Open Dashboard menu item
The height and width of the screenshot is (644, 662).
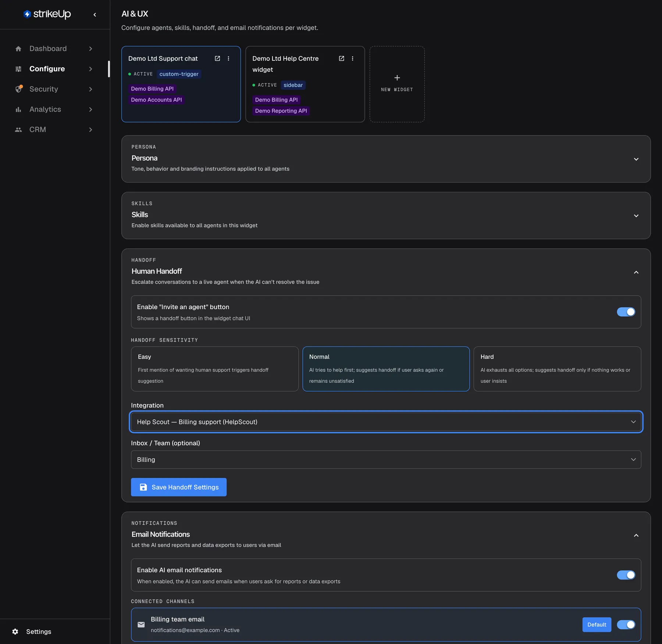pyautogui.click(x=54, y=49)
